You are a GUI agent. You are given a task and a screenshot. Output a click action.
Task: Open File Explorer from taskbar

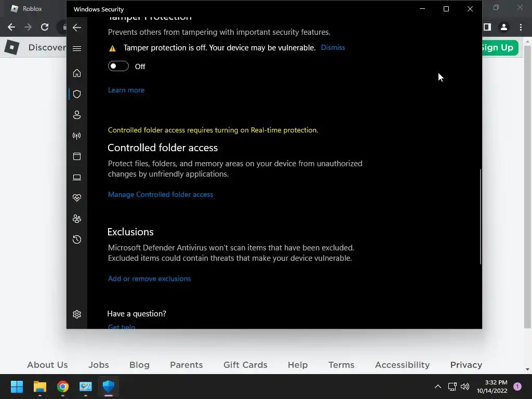pos(39,387)
